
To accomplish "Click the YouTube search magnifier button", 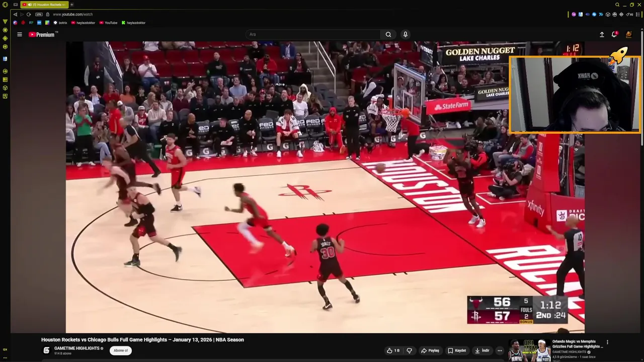I will click(388, 34).
